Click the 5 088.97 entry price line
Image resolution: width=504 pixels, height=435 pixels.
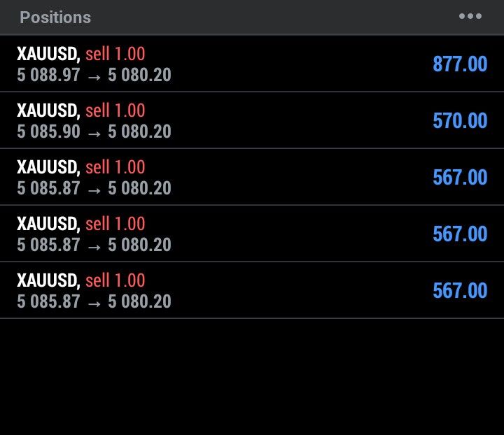94,75
